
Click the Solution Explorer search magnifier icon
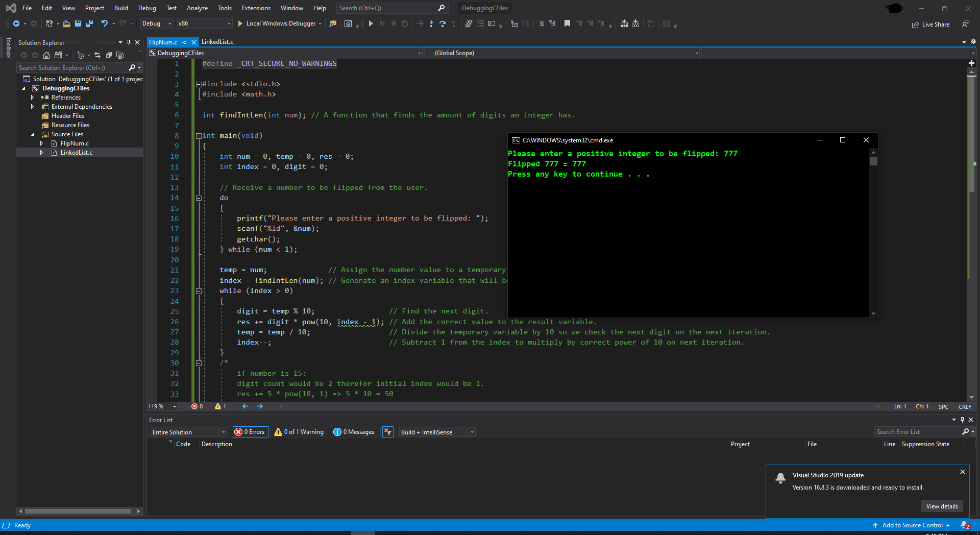pos(132,67)
